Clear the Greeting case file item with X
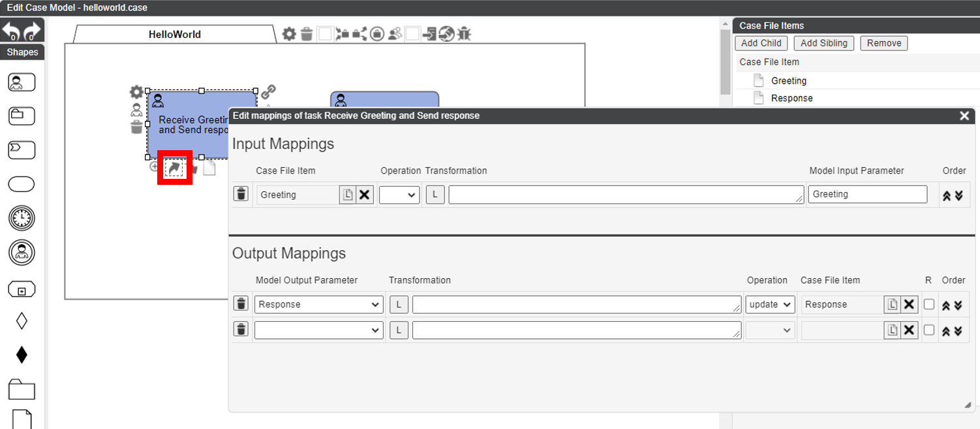 click(365, 195)
